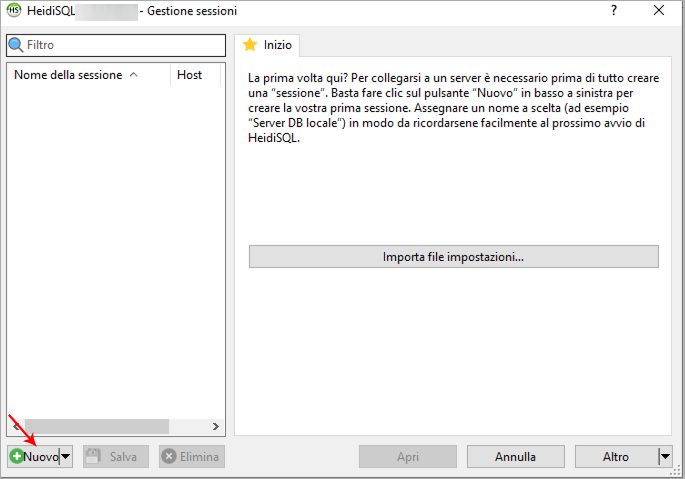Close the session manager window

(x=659, y=12)
